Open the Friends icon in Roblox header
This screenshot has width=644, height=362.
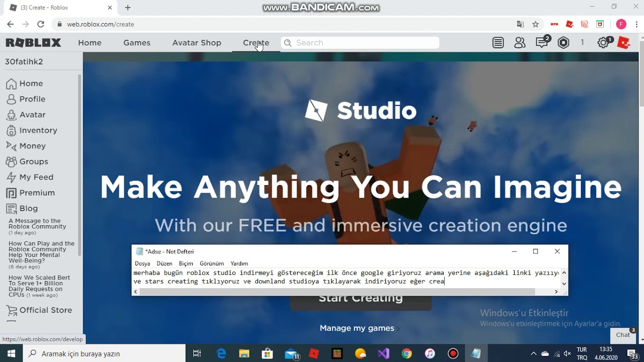tap(520, 43)
